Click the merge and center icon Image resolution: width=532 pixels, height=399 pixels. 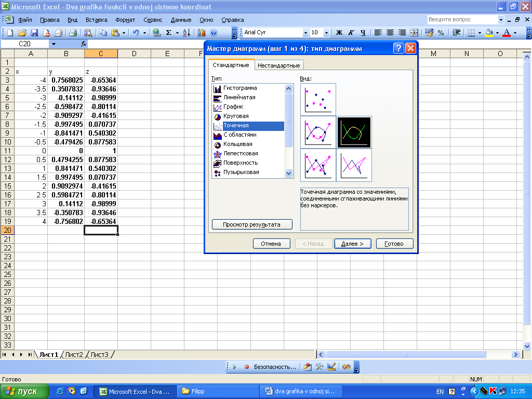tap(414, 33)
